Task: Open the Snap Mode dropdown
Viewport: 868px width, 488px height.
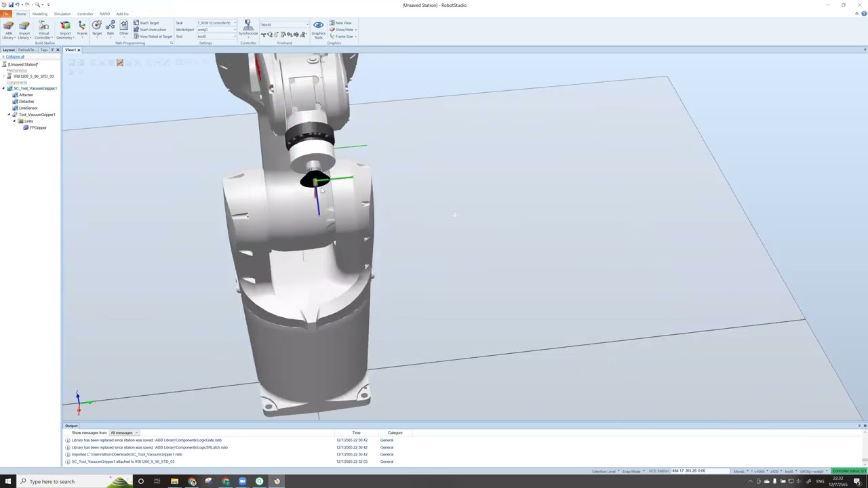Action: pyautogui.click(x=632, y=471)
